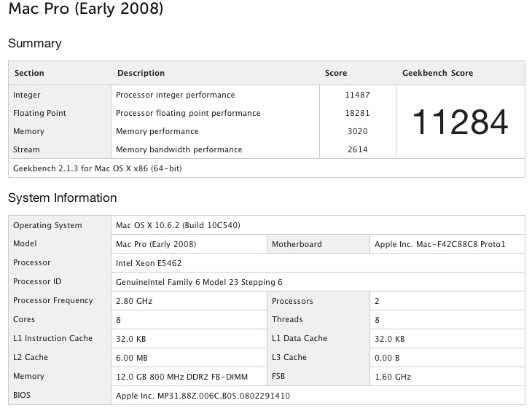This screenshot has height=411, width=532.
Task: Click 'Processor floating point performance' description
Action: pos(188,113)
